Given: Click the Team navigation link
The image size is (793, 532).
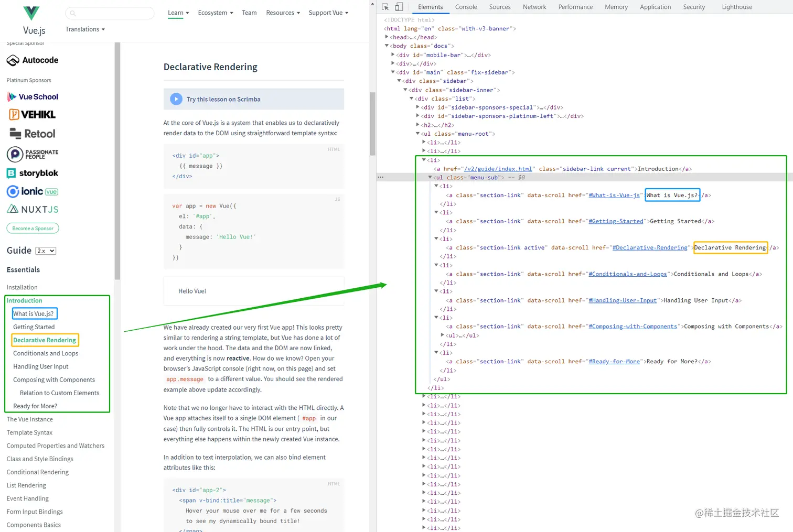Looking at the screenshot, I should click(249, 13).
